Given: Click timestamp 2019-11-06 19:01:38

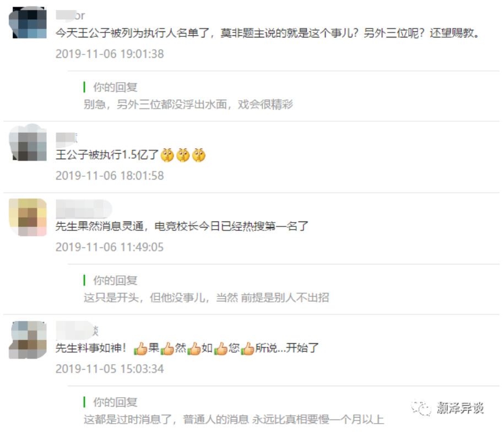Looking at the screenshot, I should [x=110, y=53].
